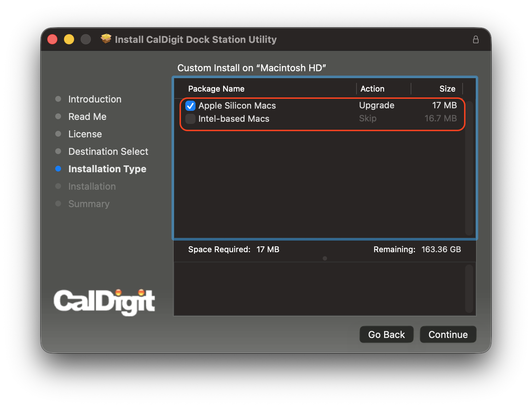Open the Skip action for Intel-based Macs

coord(368,118)
